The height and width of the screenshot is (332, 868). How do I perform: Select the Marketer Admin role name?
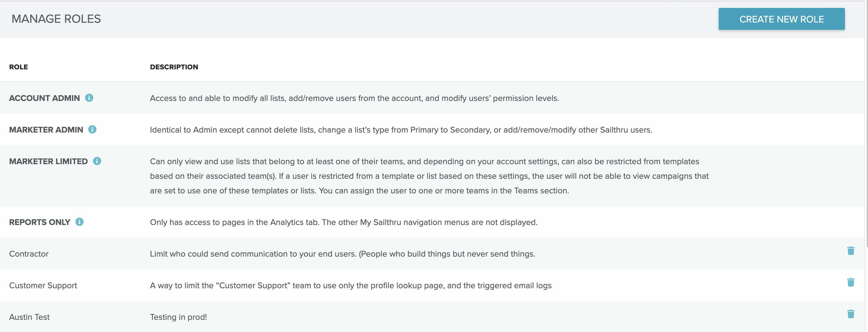click(x=46, y=130)
